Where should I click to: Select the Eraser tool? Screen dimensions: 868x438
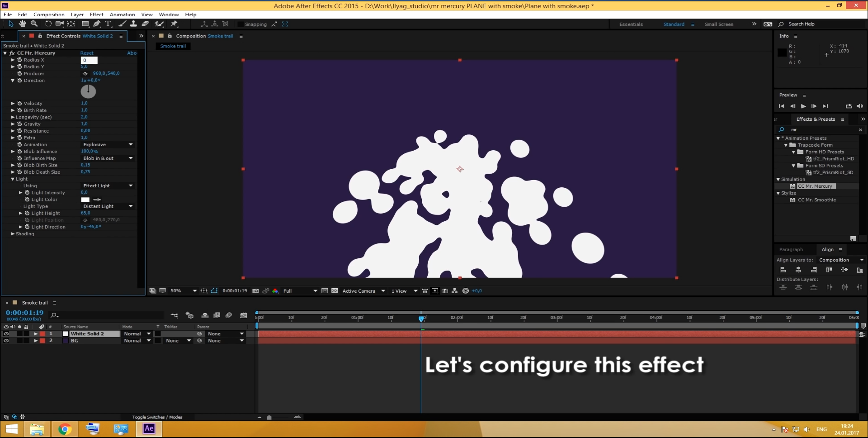click(x=145, y=24)
